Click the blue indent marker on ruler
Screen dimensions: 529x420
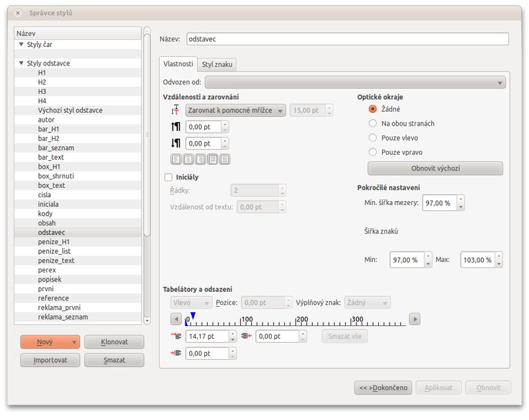pos(192,315)
